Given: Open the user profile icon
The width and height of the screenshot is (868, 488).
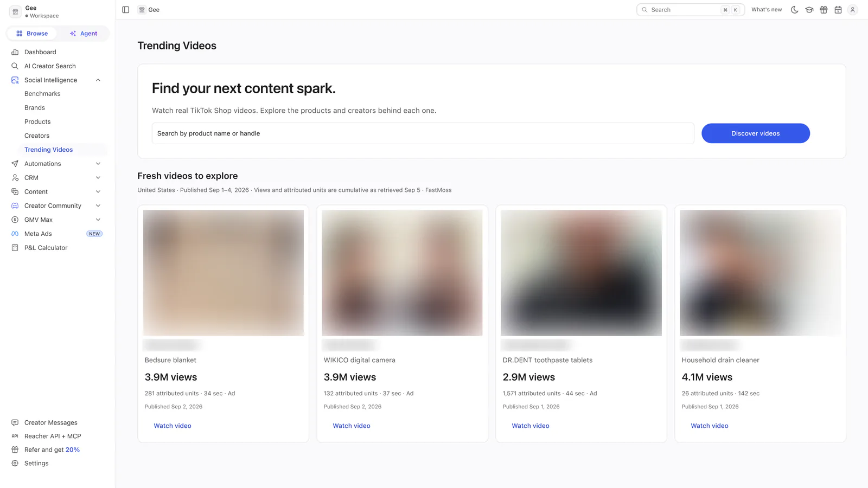Looking at the screenshot, I should pyautogui.click(x=852, y=10).
